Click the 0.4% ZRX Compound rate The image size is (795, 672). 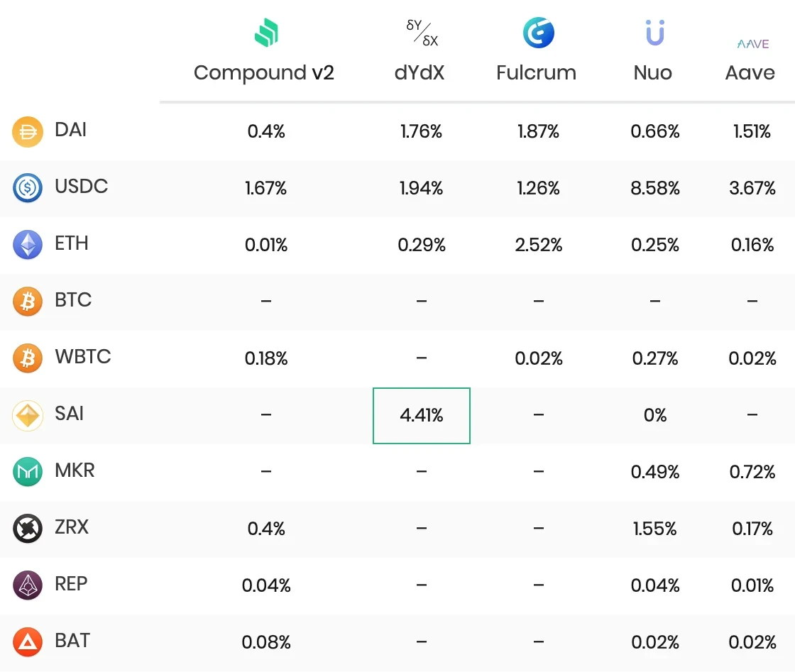[x=266, y=529]
